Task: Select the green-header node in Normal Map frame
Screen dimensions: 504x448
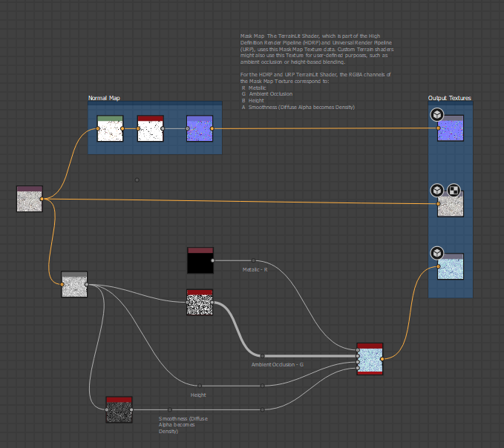Action: pyautogui.click(x=110, y=129)
